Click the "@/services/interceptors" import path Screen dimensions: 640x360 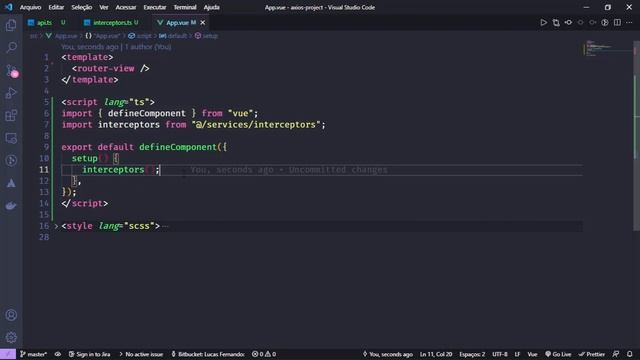[x=256, y=124]
